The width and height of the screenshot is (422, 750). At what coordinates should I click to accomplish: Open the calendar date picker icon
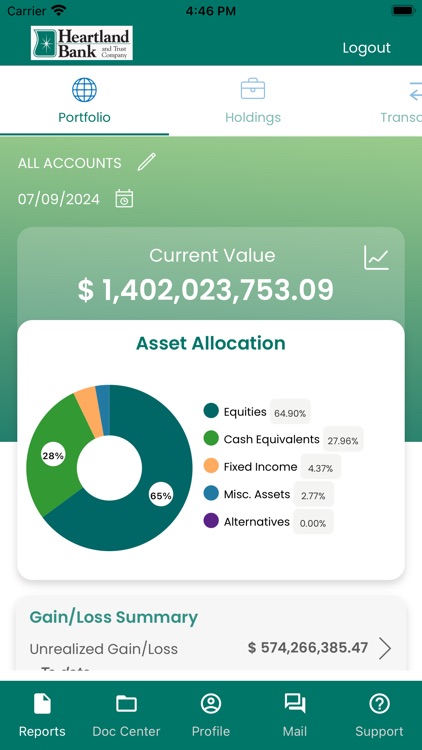(124, 199)
